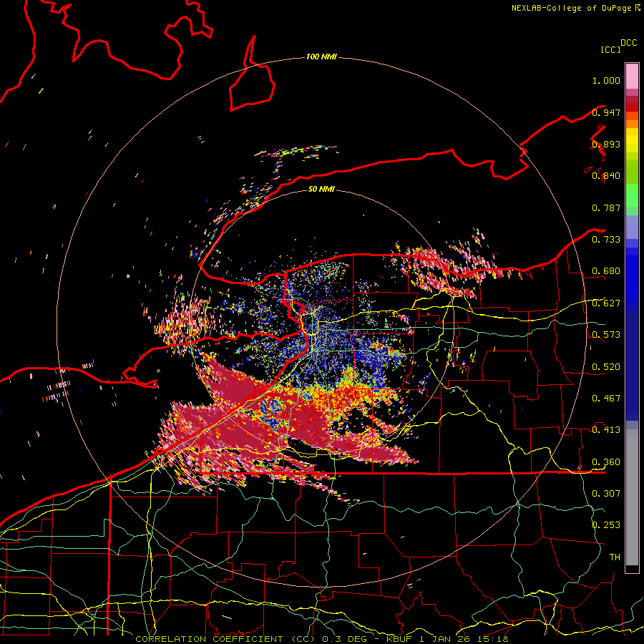Screen dimensions: 644x644
Task: Select the 0.627 value on the color scale
Action: pyautogui.click(x=606, y=303)
